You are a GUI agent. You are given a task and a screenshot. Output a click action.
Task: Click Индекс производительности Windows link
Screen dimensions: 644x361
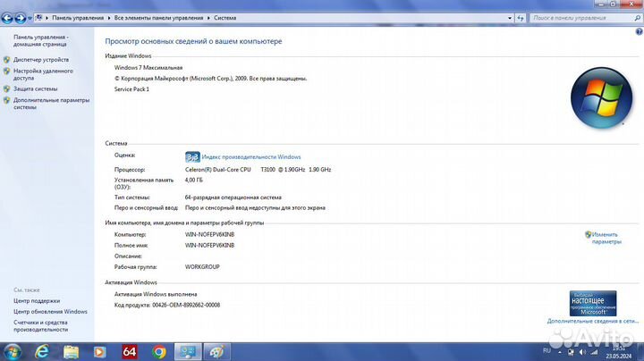pos(250,156)
